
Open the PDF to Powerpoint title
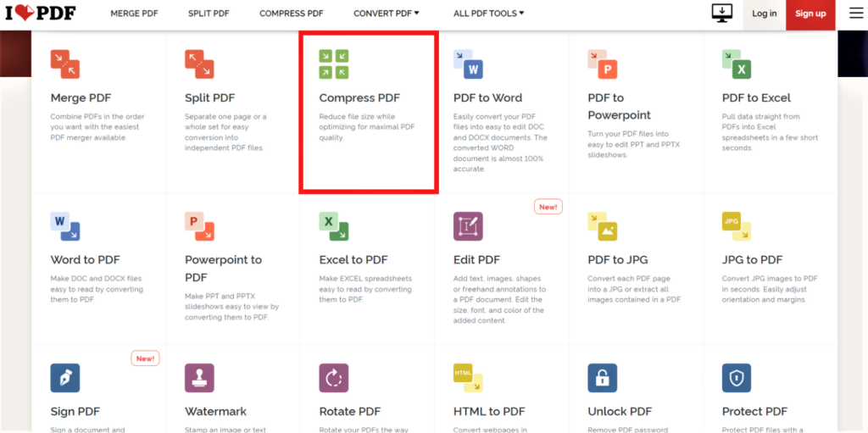coord(620,106)
